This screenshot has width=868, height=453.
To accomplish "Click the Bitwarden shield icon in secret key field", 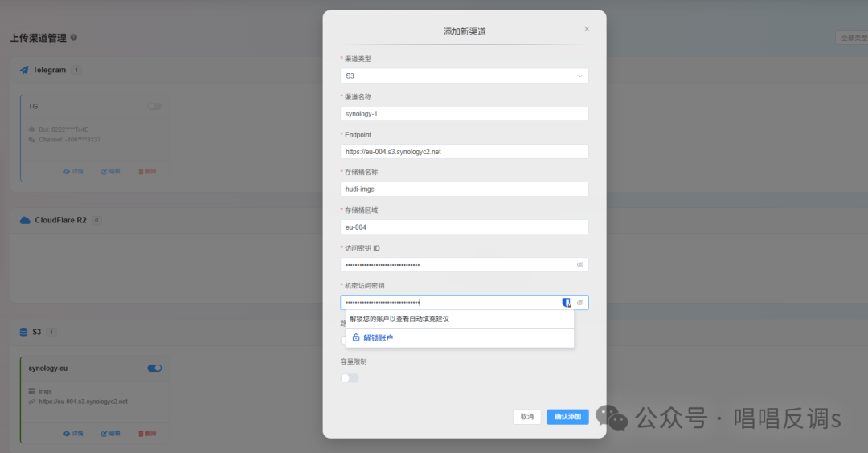I will [566, 303].
